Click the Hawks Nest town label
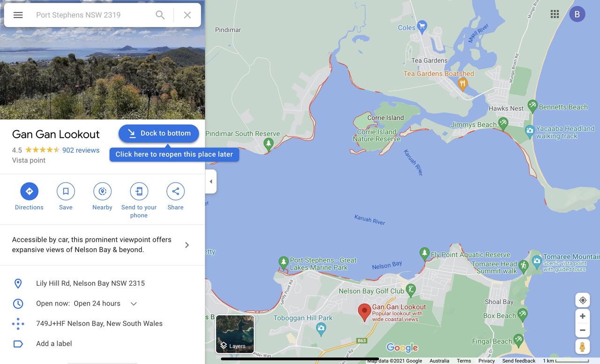This screenshot has width=600, height=364. pyautogui.click(x=506, y=108)
